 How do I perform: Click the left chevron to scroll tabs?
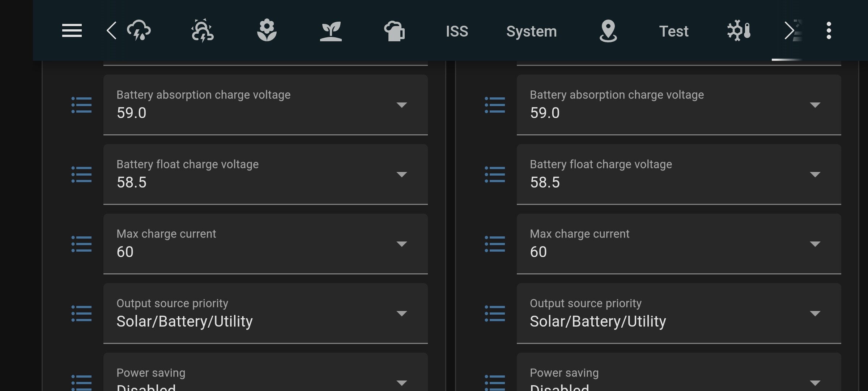pyautogui.click(x=111, y=31)
